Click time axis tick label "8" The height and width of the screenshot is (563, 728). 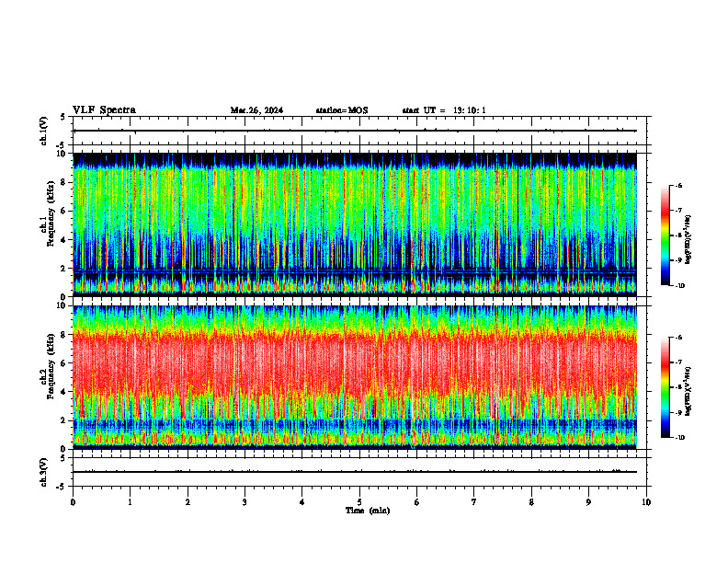click(531, 502)
